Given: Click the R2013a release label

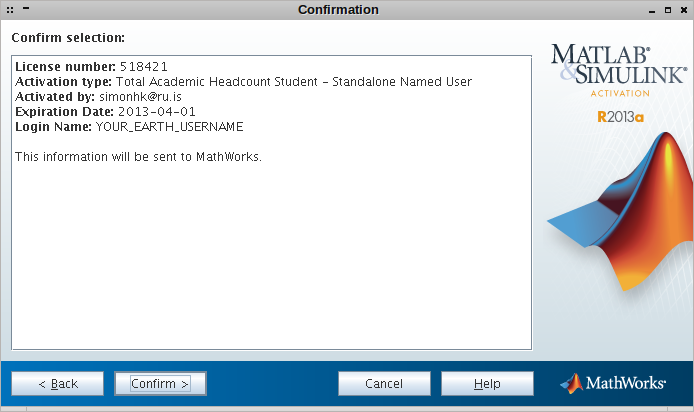Looking at the screenshot, I should [621, 117].
